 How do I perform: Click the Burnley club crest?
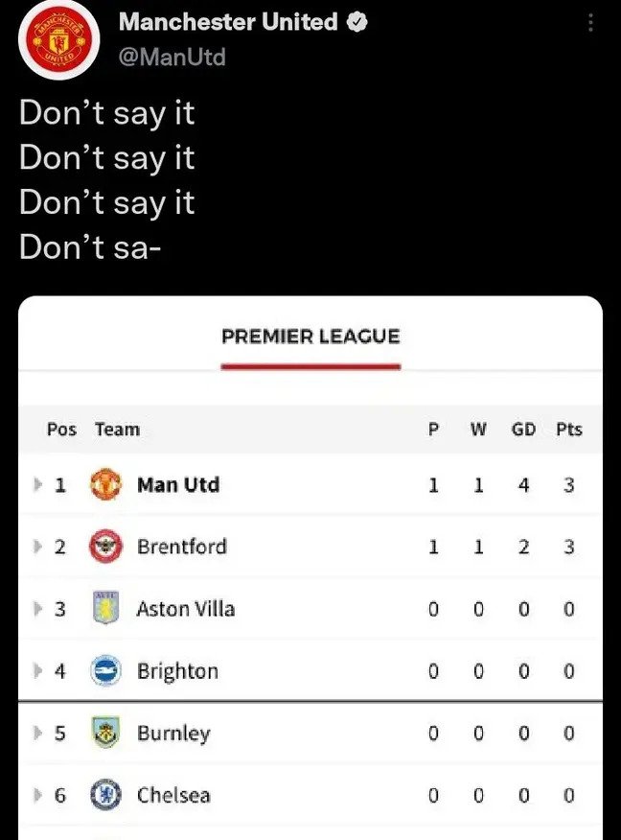pyautogui.click(x=105, y=734)
